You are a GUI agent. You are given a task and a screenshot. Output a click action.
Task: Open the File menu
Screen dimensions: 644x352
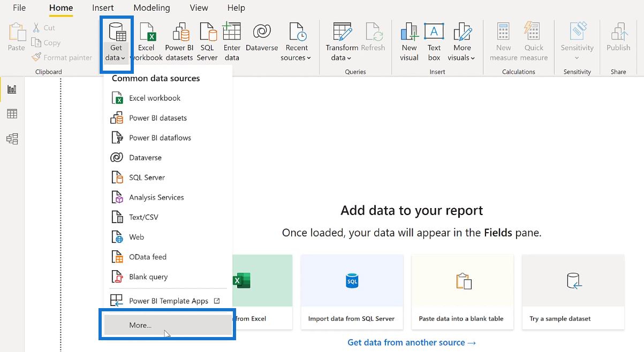tap(19, 7)
